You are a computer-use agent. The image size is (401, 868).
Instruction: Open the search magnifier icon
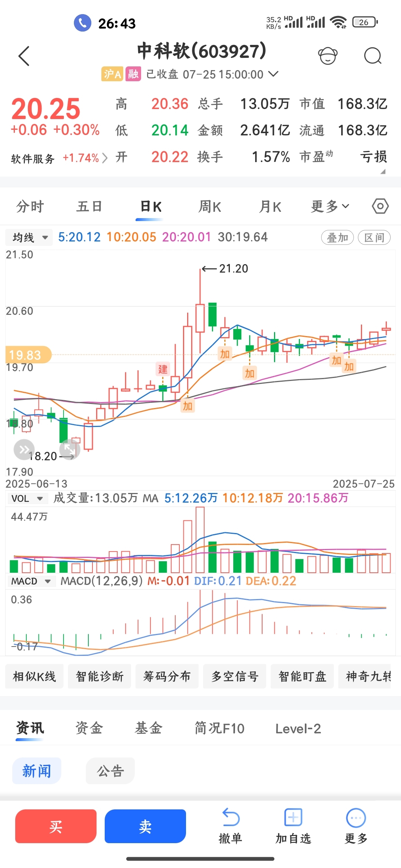(373, 56)
